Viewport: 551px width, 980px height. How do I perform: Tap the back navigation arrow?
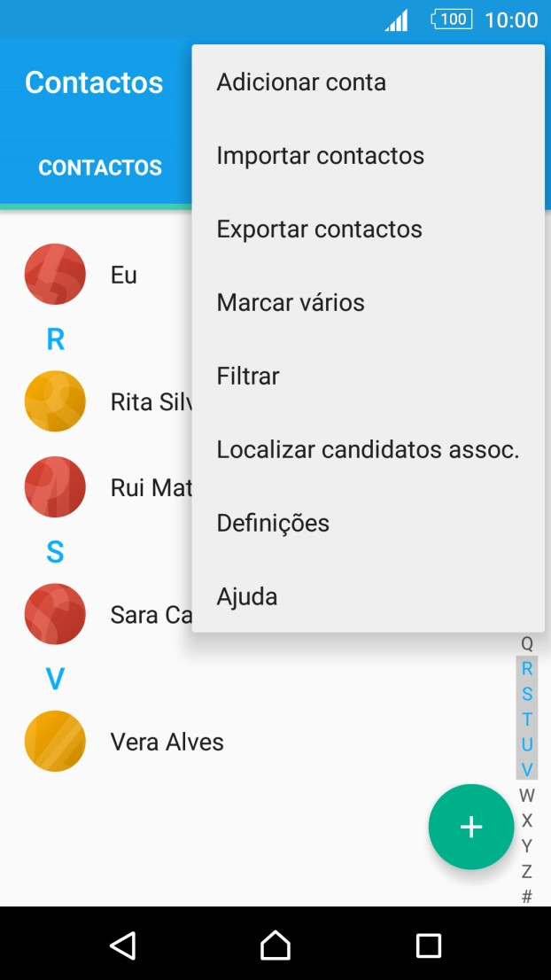tap(124, 945)
